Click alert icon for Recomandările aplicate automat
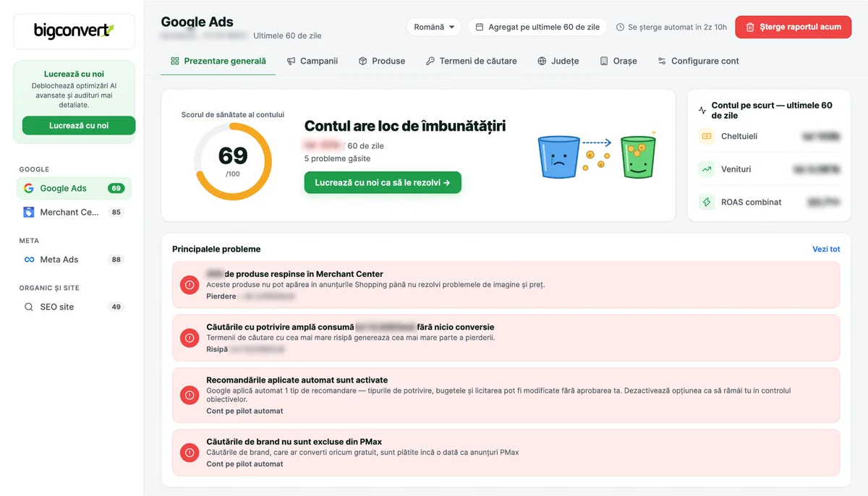This screenshot has height=496, width=868. [x=190, y=395]
